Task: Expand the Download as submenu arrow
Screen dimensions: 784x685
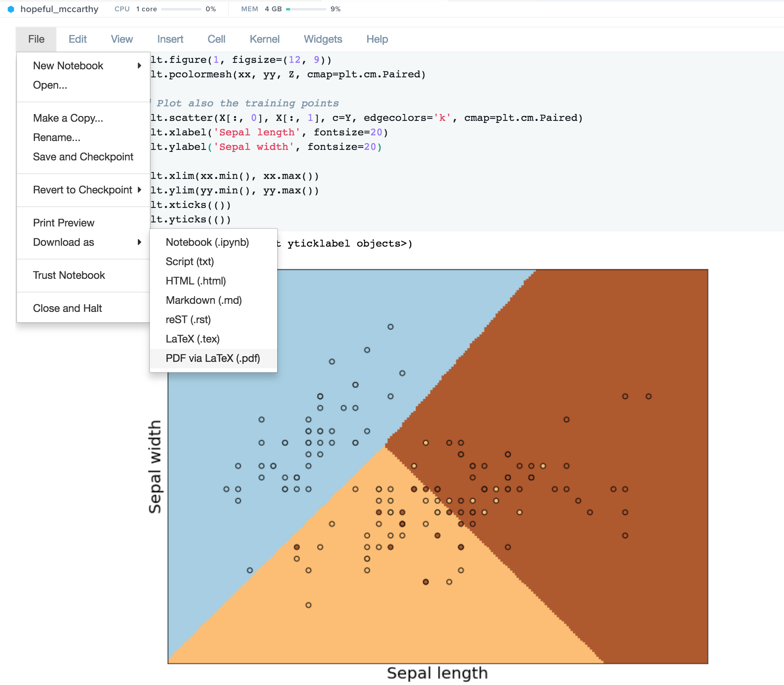Action: (139, 242)
